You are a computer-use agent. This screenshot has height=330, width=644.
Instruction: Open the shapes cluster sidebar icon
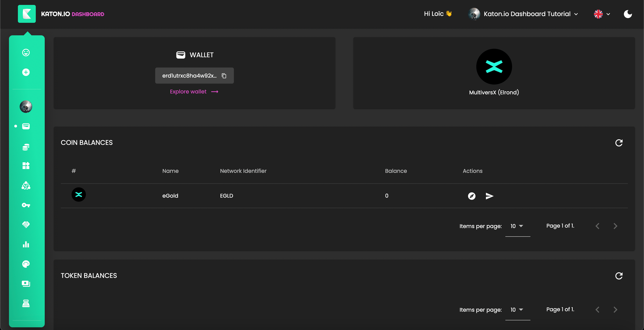[x=26, y=186]
